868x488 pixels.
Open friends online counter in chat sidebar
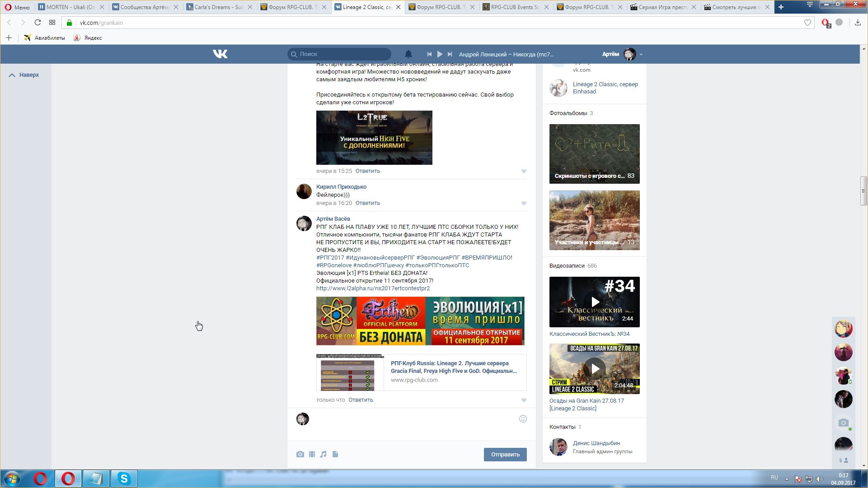(x=844, y=460)
